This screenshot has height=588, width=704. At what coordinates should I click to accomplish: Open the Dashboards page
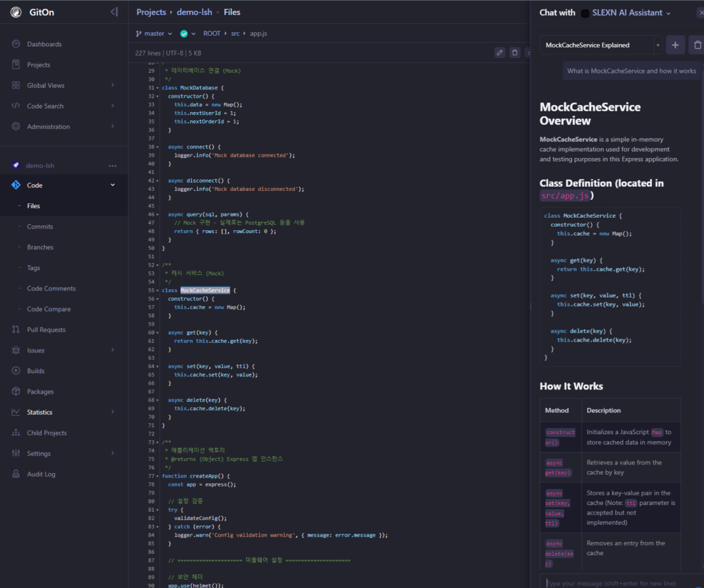tap(44, 44)
